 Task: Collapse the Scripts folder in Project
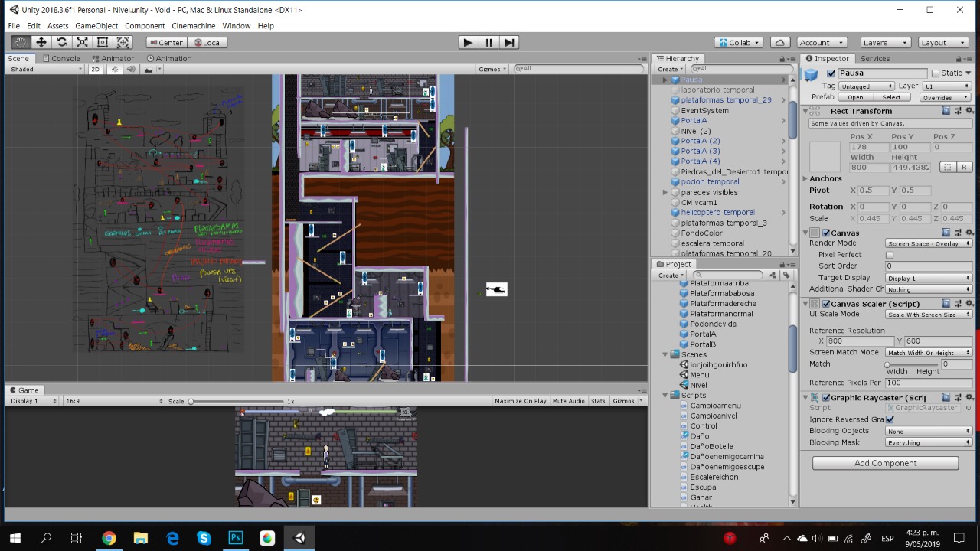pyautogui.click(x=665, y=396)
